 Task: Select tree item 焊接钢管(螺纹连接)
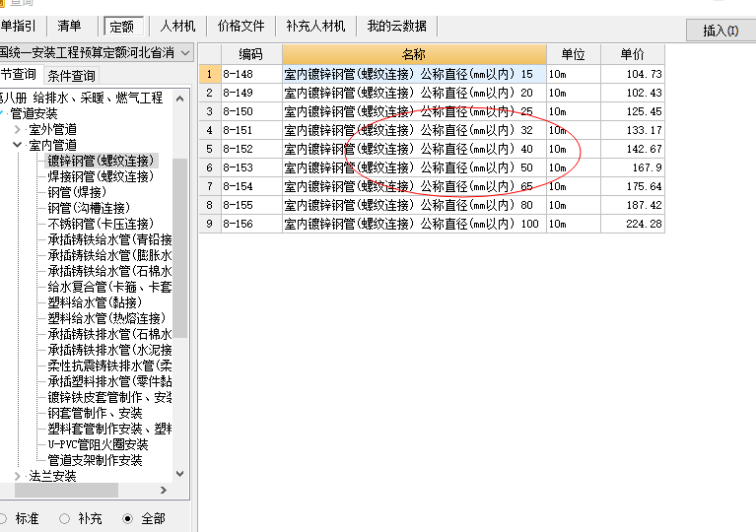click(101, 177)
